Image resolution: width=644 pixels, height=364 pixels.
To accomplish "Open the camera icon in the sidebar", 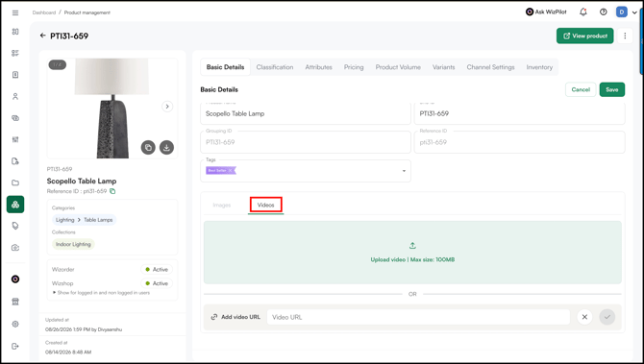I will [15, 248].
